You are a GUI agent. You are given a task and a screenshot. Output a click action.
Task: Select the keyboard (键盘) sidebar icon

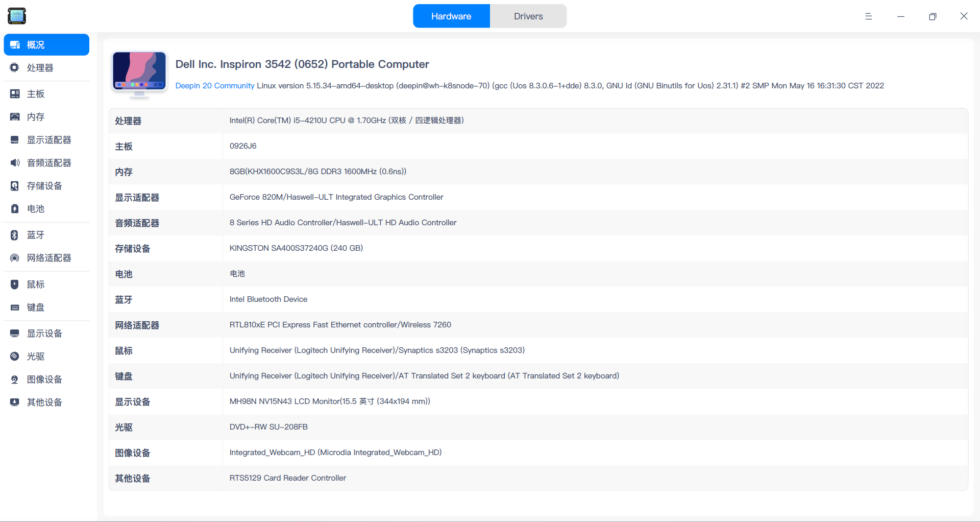click(15, 307)
